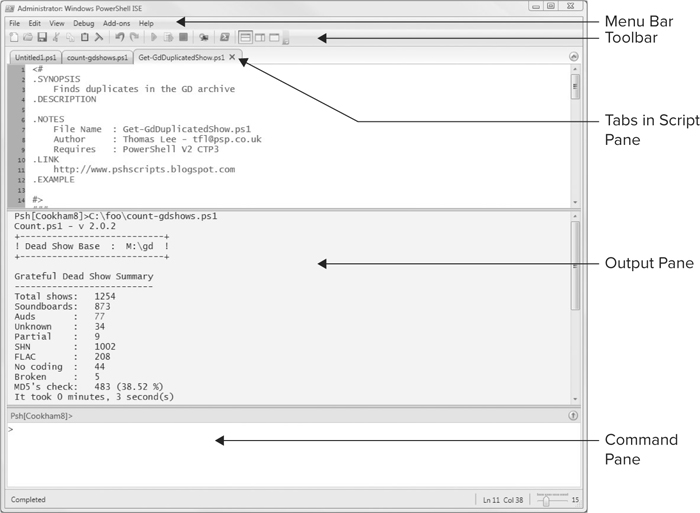Viewport: 700px width, 513px height.
Task: Switch to the Untitled1.ps1 tab
Action: (35, 57)
